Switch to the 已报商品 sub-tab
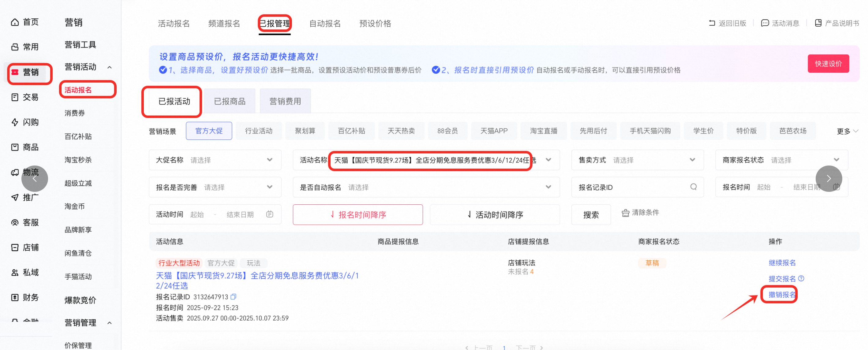Image resolution: width=868 pixels, height=350 pixels. pyautogui.click(x=230, y=101)
